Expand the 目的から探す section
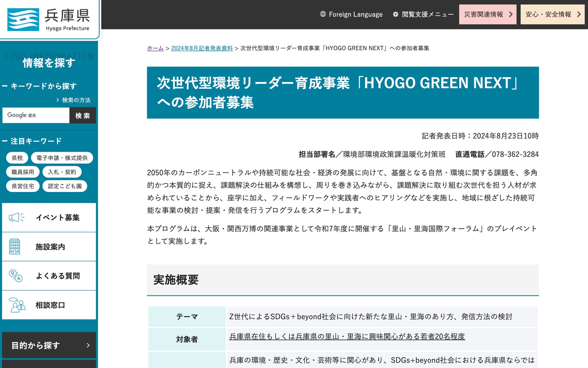This screenshot has width=588, height=368. tap(49, 345)
